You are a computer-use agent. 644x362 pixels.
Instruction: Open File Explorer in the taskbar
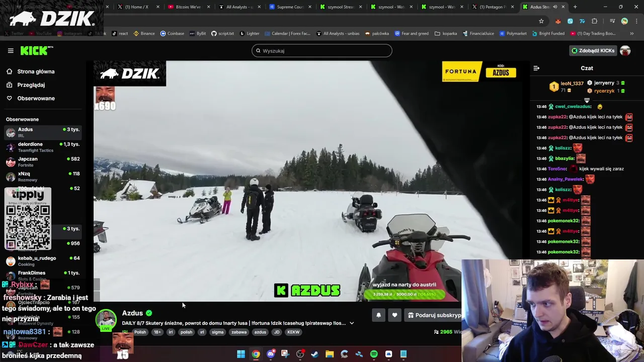(330, 354)
